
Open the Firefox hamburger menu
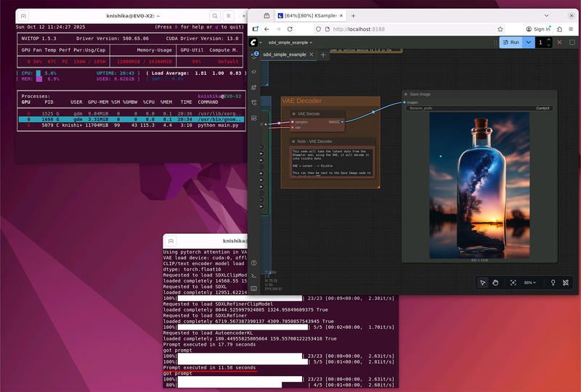coord(571,29)
